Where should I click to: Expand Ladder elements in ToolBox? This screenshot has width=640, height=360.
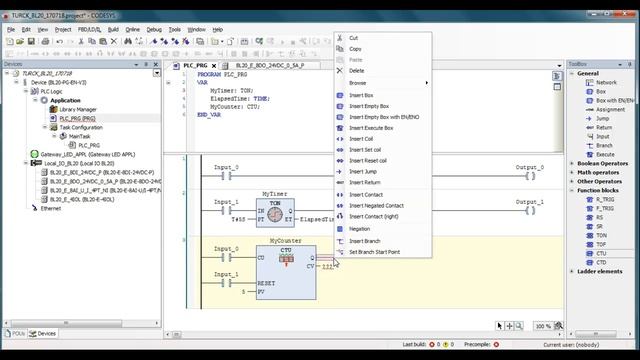[x=572, y=271]
